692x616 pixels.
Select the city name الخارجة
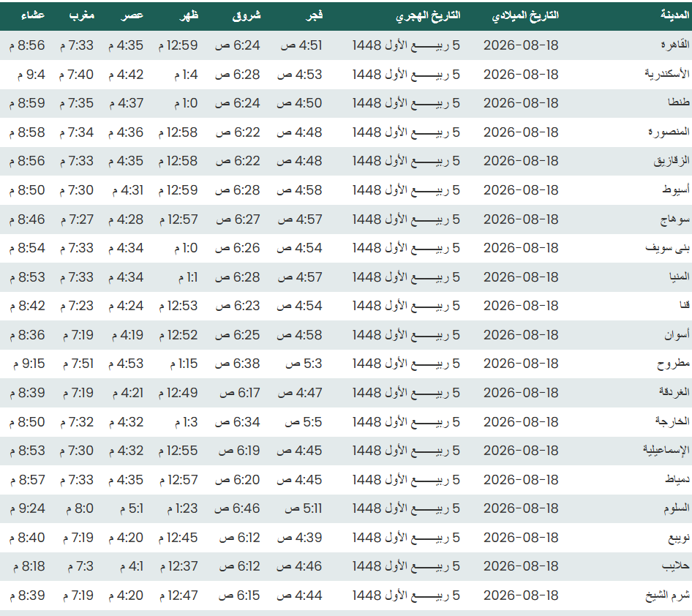(x=672, y=421)
